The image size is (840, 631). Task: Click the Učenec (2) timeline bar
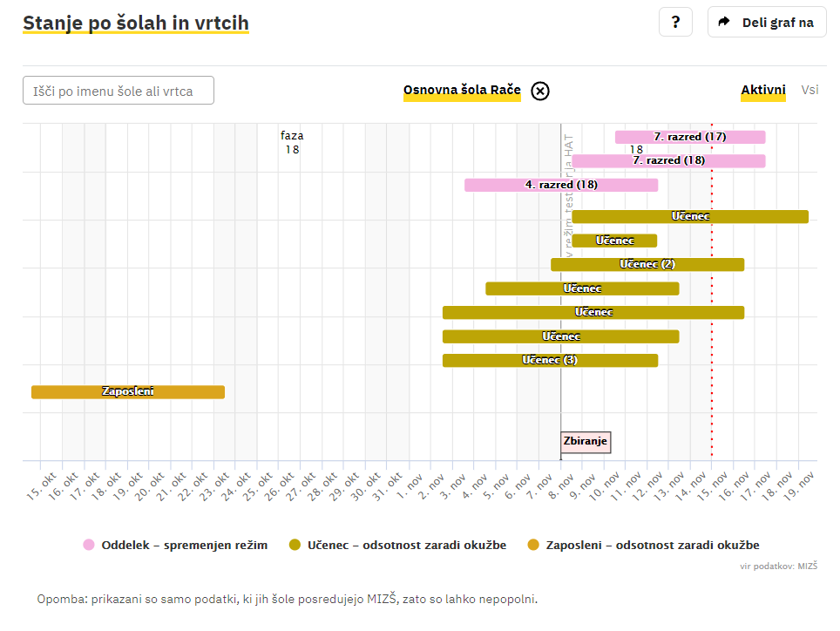(x=647, y=264)
